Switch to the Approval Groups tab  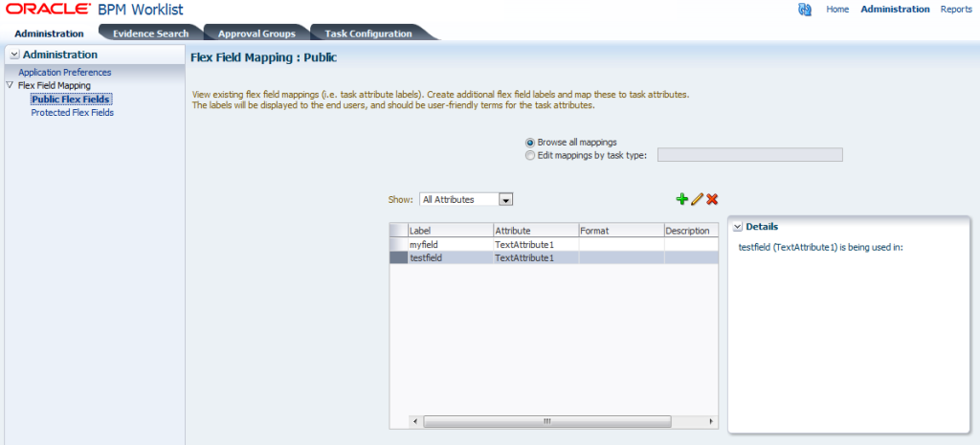[256, 33]
